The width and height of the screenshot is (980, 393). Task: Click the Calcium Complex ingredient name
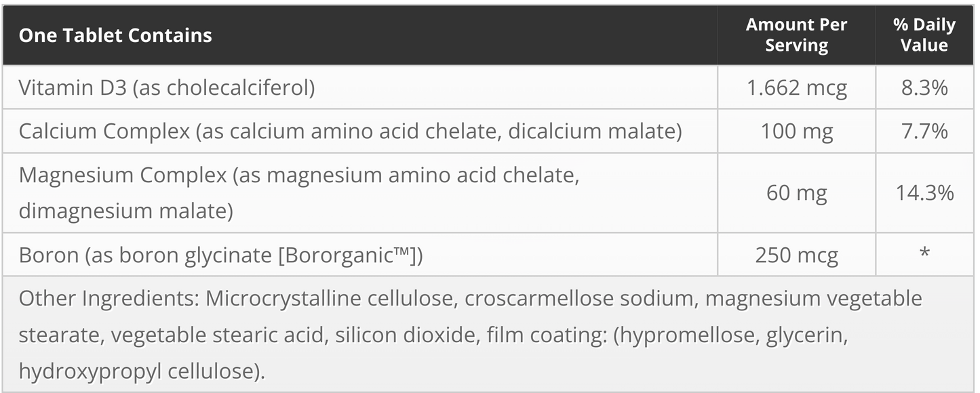[350, 131]
